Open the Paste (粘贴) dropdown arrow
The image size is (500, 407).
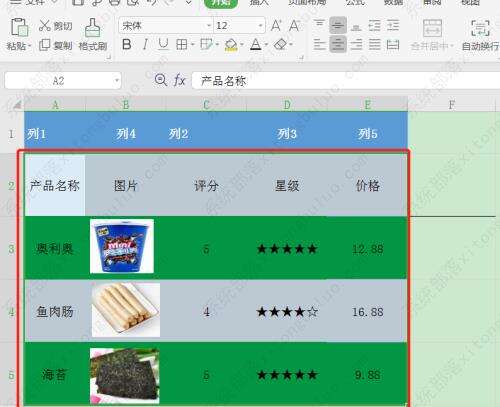click(29, 46)
